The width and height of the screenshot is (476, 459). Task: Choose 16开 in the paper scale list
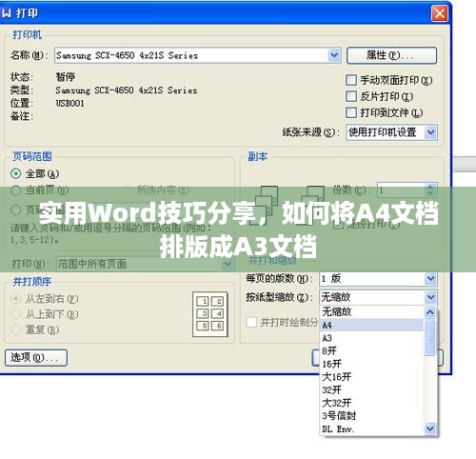[x=371, y=364]
